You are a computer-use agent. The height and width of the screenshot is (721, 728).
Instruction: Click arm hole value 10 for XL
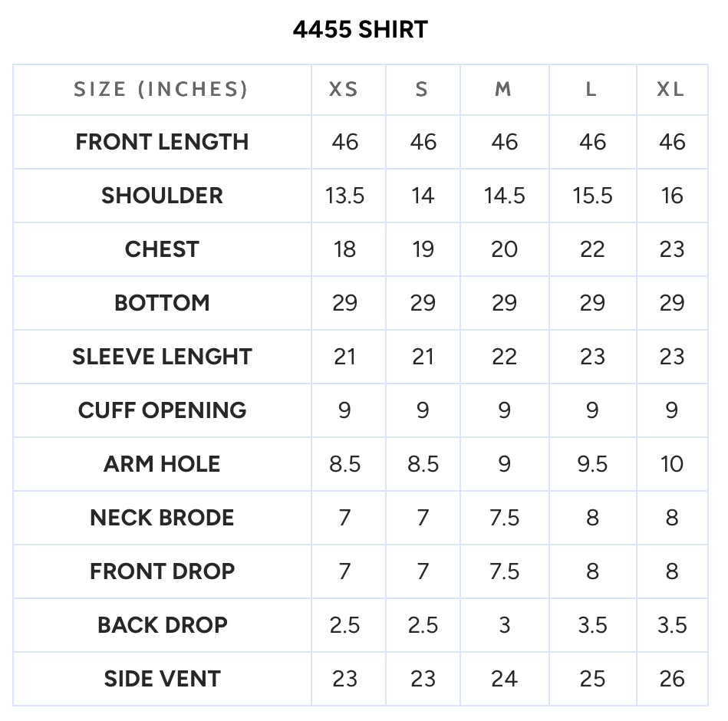672,464
